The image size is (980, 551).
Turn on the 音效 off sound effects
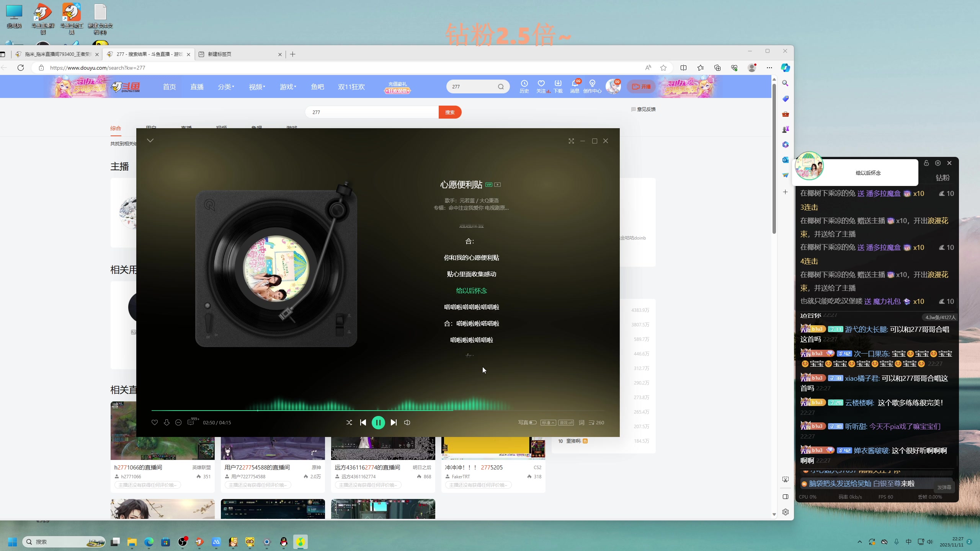(x=566, y=422)
